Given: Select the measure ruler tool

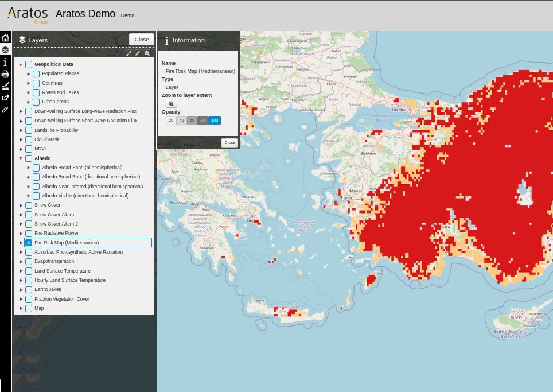Looking at the screenshot, I should point(5,86).
